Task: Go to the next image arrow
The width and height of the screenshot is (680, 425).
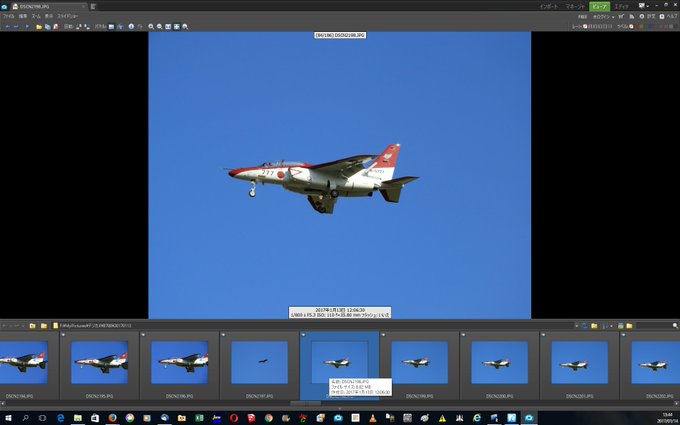Action: 16,27
